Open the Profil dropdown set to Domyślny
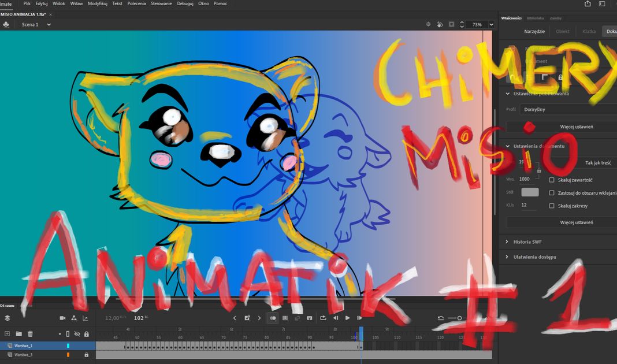Viewport: 617px width, 364px height. pos(566,109)
